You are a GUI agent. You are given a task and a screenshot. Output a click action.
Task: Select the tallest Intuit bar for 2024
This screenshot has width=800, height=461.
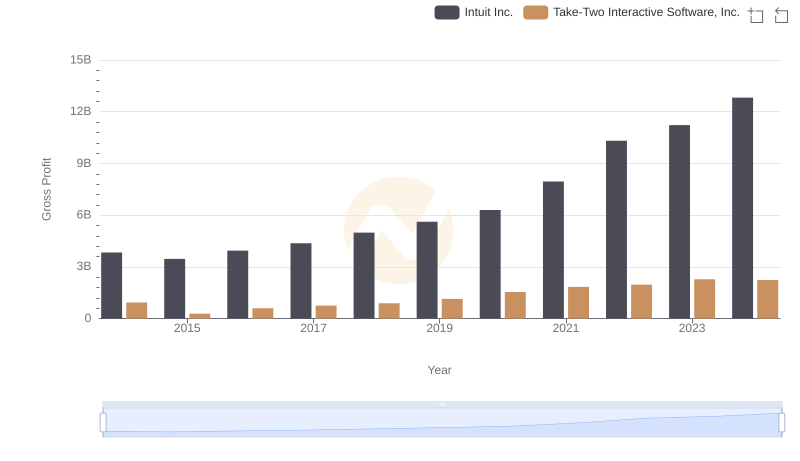click(742, 208)
